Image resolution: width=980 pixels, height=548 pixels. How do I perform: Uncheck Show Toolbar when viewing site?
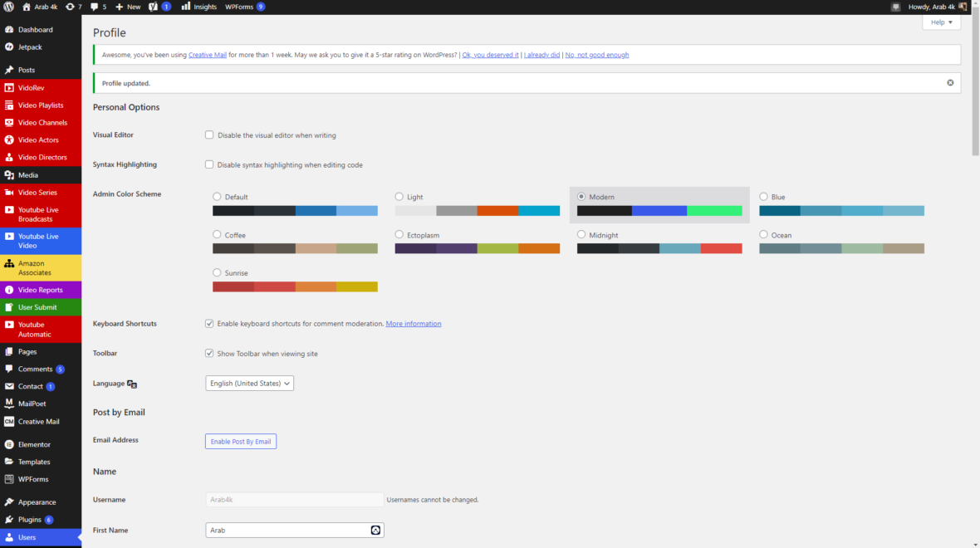[x=209, y=353]
